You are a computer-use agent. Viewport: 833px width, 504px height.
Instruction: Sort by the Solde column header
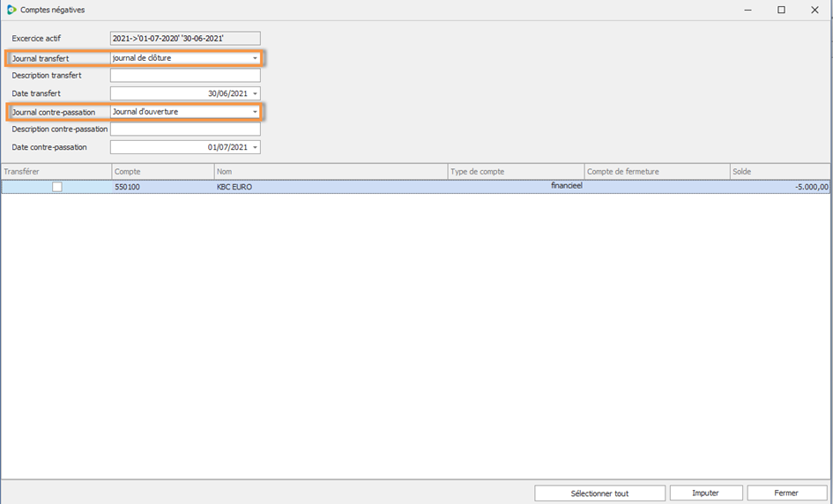pyautogui.click(x=780, y=172)
